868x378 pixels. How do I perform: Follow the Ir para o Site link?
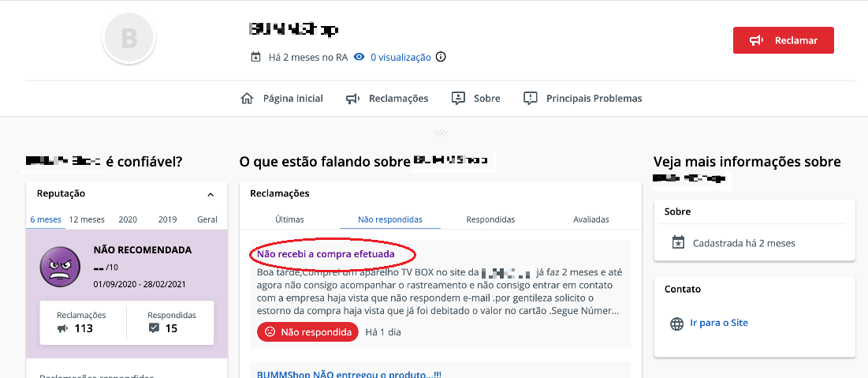point(719,323)
